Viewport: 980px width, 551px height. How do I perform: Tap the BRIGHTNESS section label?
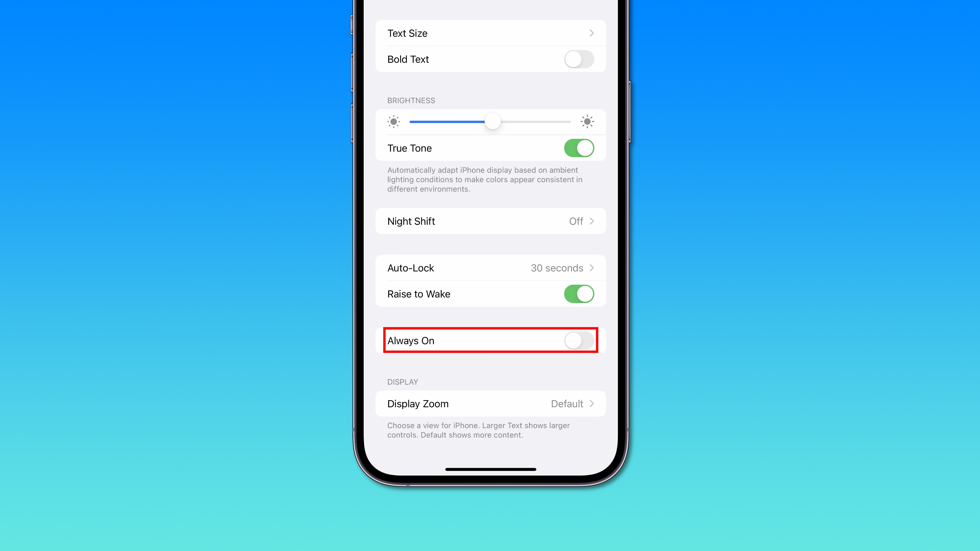click(411, 100)
